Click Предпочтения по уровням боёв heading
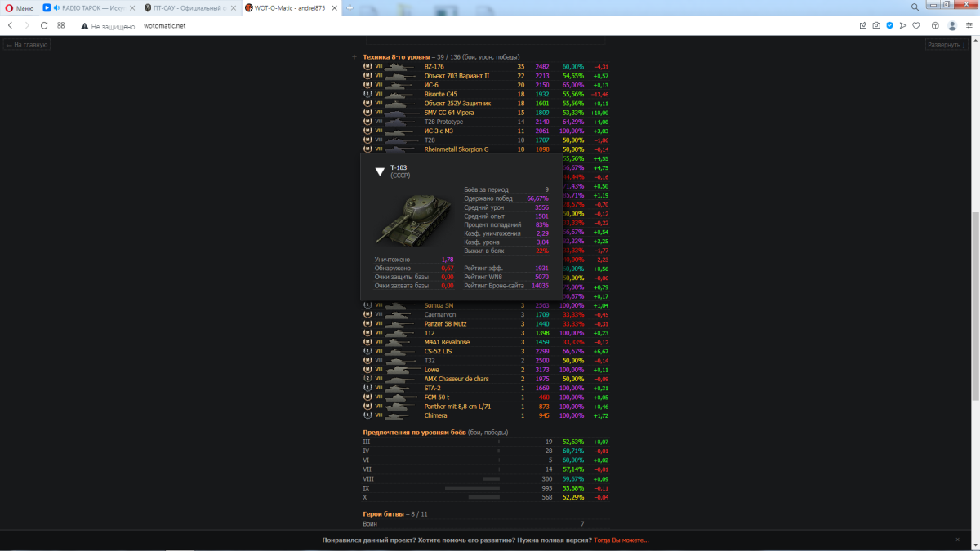The height and width of the screenshot is (551, 980). (414, 432)
